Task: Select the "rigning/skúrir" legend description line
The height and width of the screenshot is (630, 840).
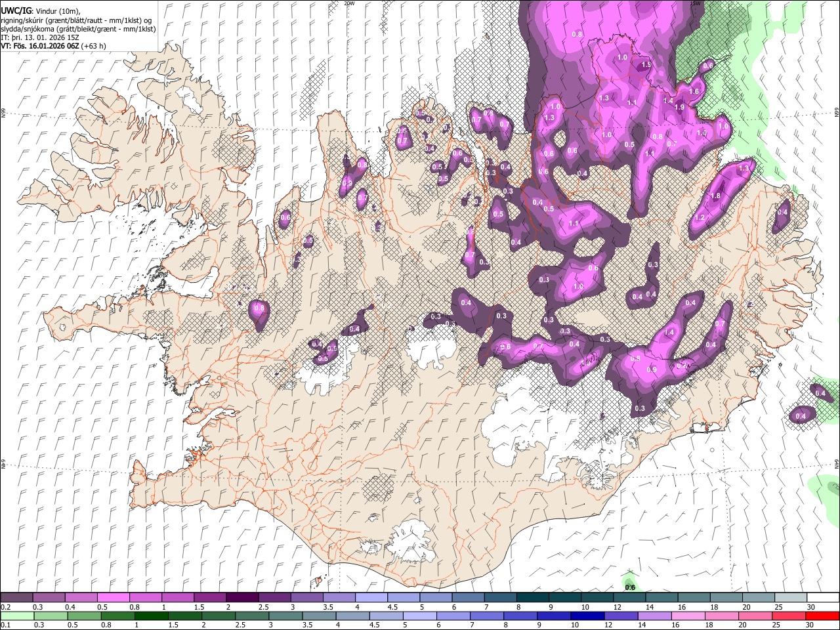Action: click(76, 20)
